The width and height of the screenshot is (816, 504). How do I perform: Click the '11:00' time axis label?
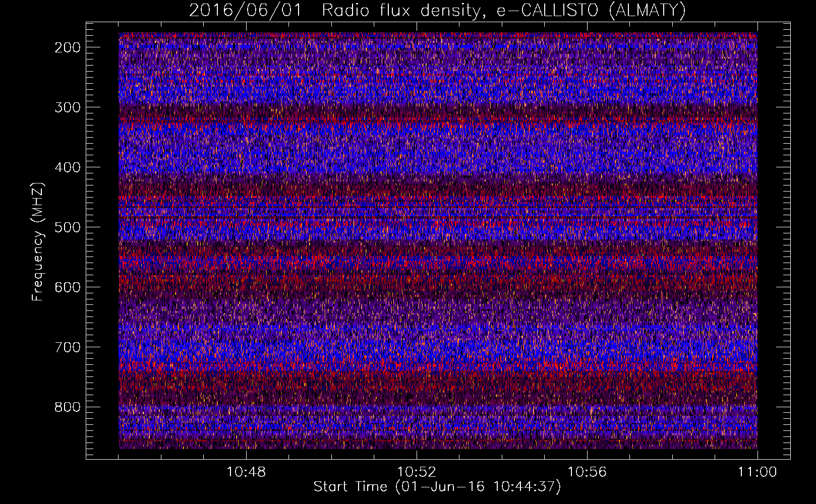[x=757, y=472]
